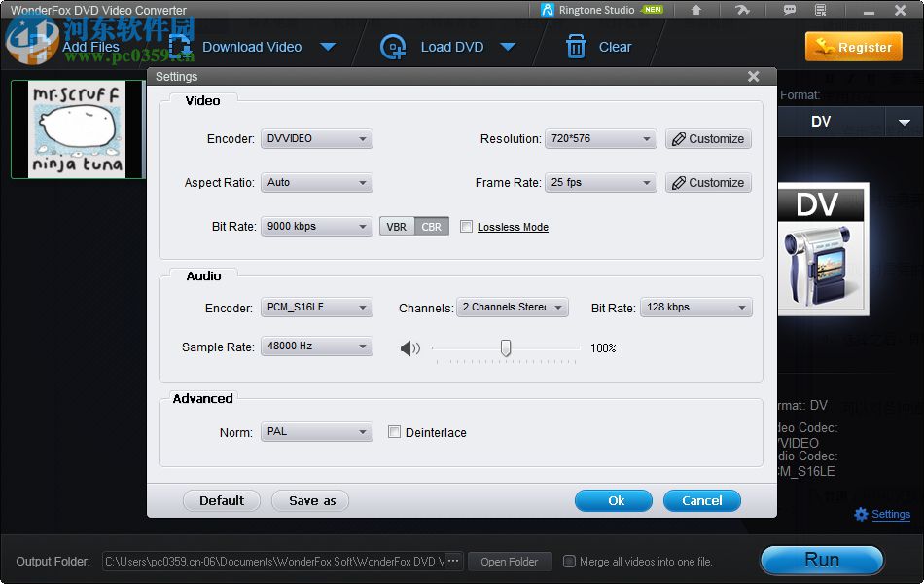This screenshot has width=924, height=584.
Task: Select the ninja tuna video thumbnail
Action: [x=77, y=129]
